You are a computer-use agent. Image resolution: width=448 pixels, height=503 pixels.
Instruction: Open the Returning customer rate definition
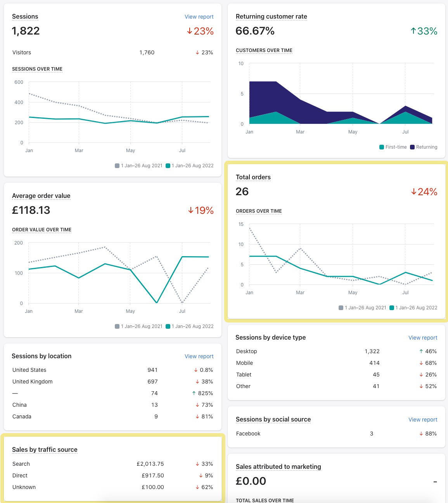pos(271,16)
